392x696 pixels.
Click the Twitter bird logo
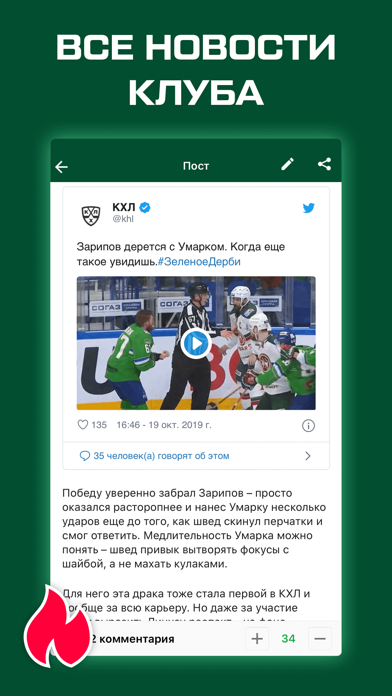(x=309, y=208)
